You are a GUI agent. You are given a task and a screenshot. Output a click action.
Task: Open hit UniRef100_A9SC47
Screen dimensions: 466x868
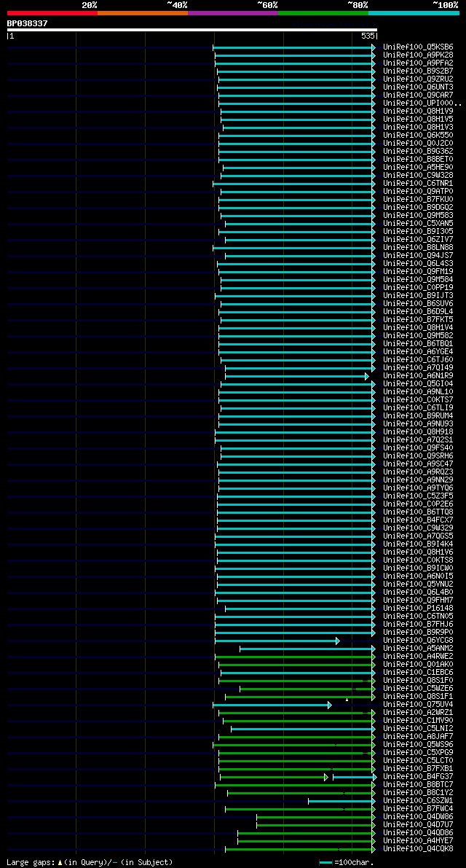point(418,464)
